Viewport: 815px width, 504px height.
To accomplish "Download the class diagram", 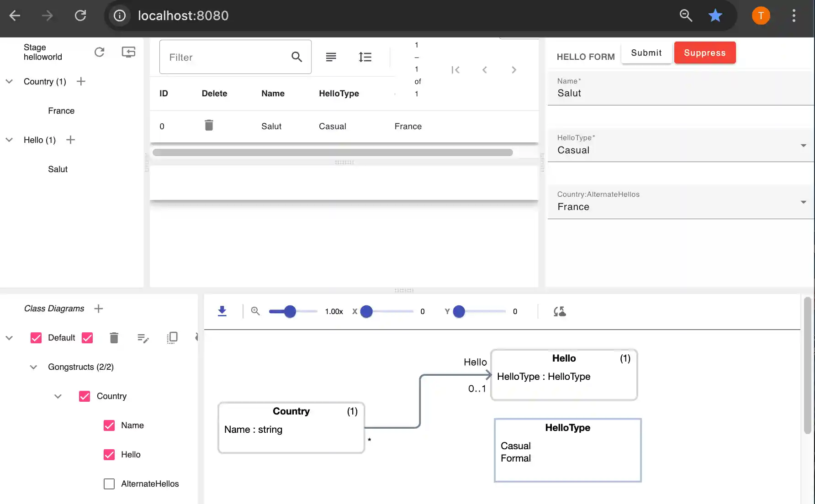I will pyautogui.click(x=222, y=311).
